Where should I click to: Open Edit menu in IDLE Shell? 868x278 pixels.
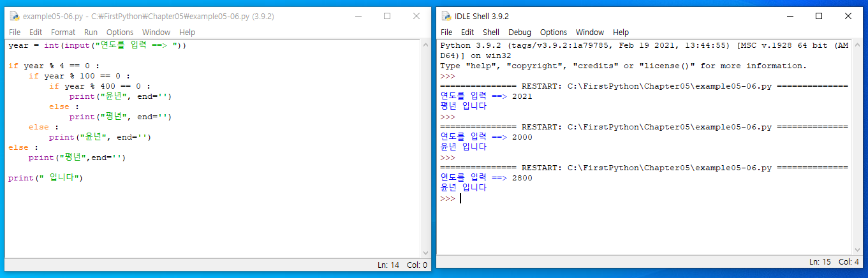click(x=467, y=33)
